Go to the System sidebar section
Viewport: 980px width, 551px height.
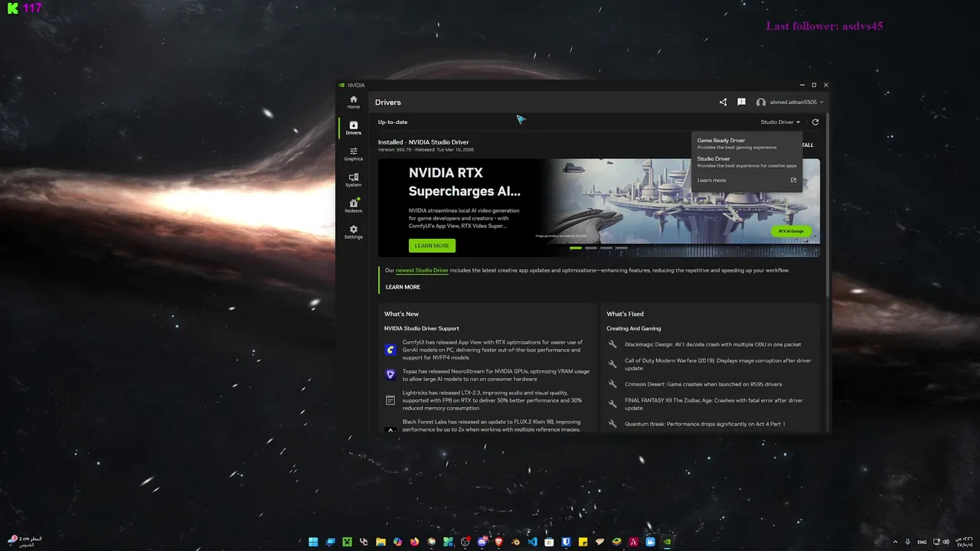coord(353,180)
